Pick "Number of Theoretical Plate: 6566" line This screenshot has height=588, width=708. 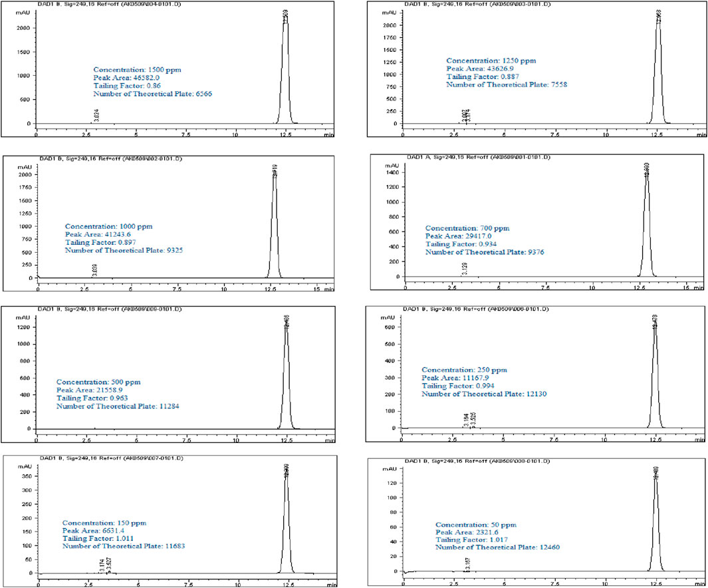pos(153,94)
